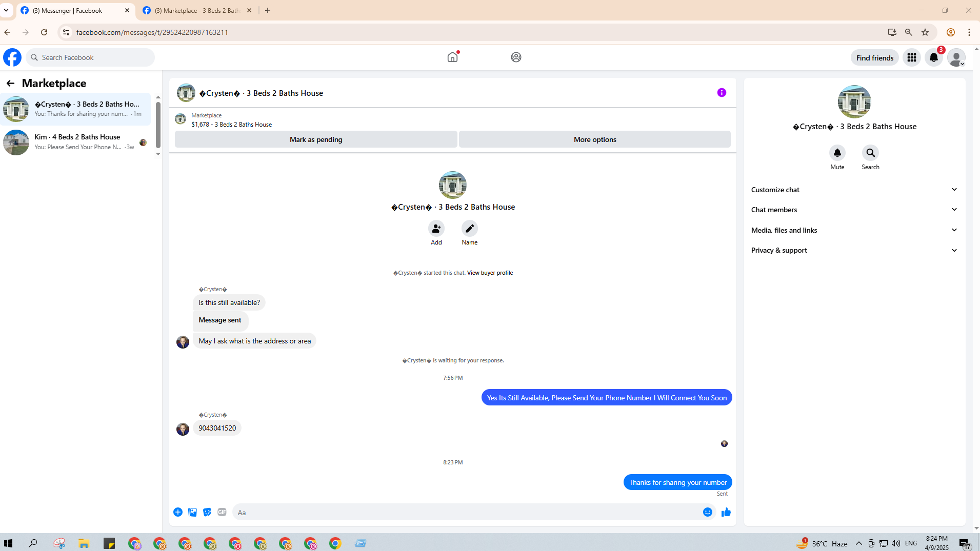The width and height of the screenshot is (980, 551).
Task: Click the $1,678 Marketplace listing banner
Action: pos(453,120)
